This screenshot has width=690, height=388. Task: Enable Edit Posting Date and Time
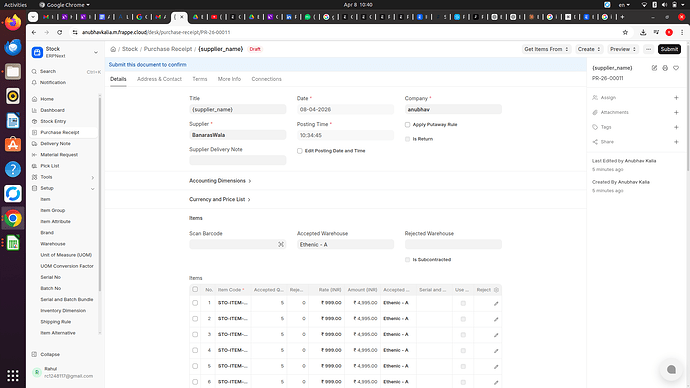300,151
